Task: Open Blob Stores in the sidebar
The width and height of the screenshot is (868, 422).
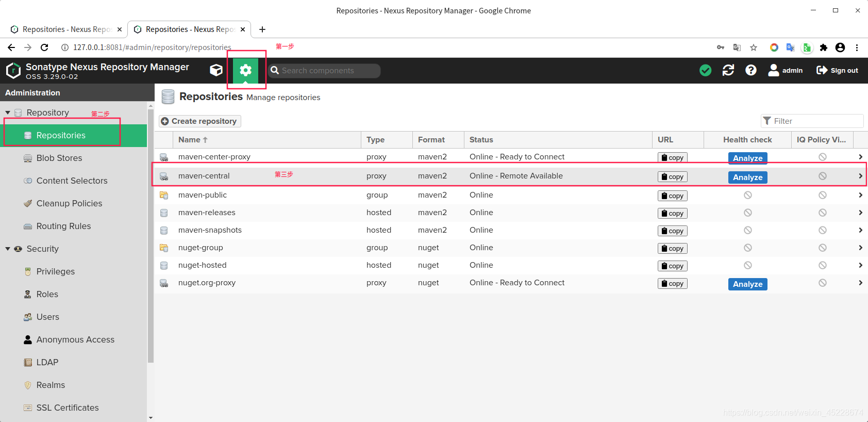Action: 59,158
